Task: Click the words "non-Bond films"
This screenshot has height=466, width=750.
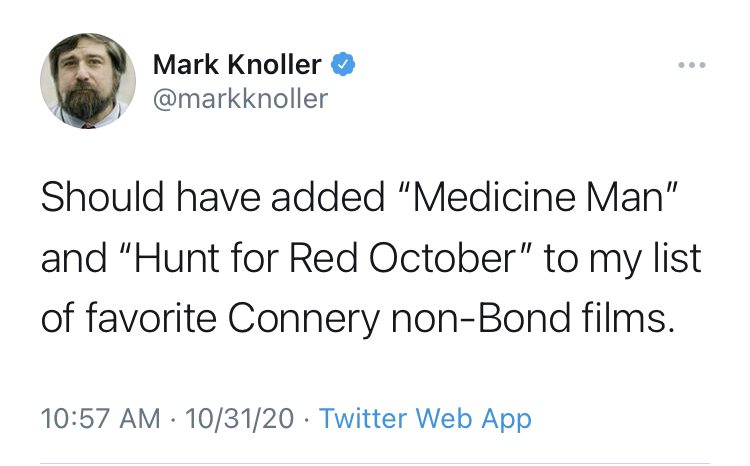Action: [x=533, y=318]
